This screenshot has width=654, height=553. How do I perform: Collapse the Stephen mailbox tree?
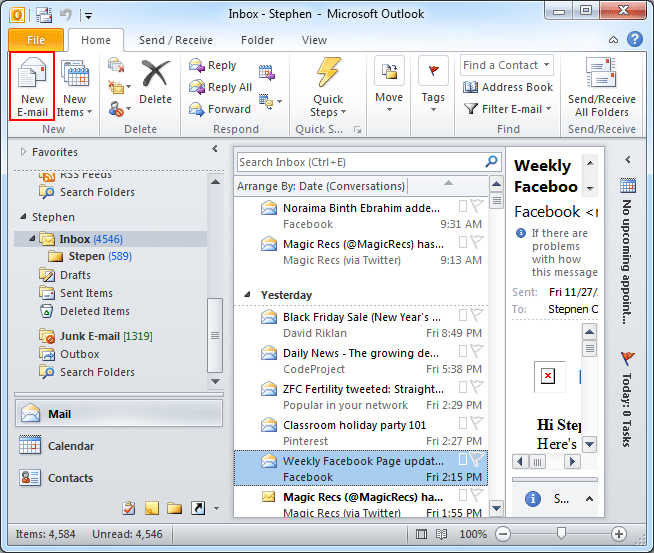(x=23, y=217)
